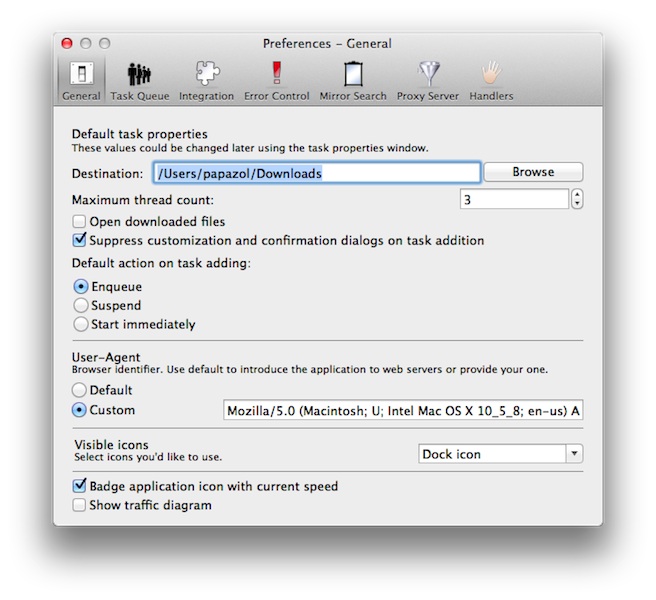Choose Start immediately as default action
The image size is (656, 600).
tap(81, 324)
